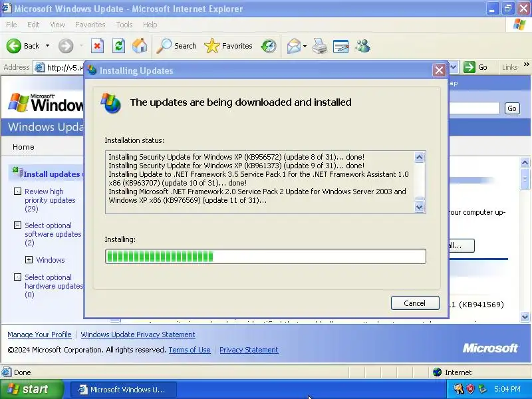Click the page's search Go button
Viewport: 532px width, 399px height.
click(x=512, y=108)
